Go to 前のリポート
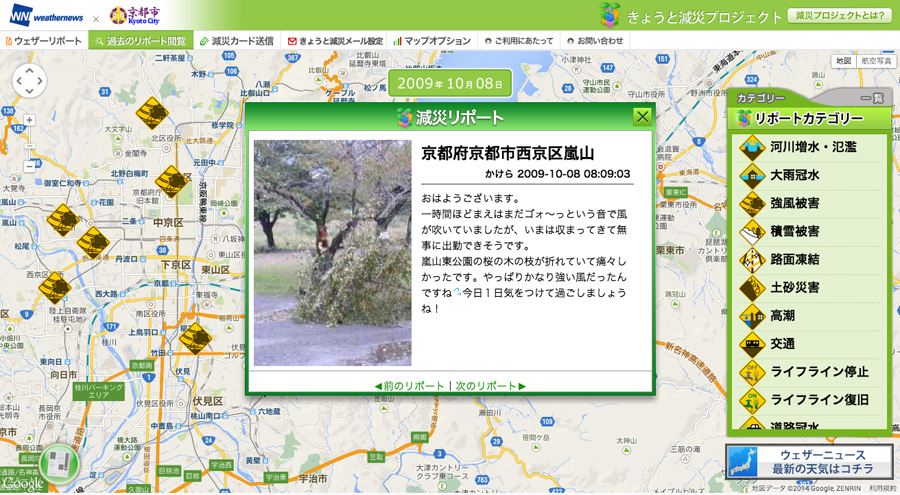 409,386
